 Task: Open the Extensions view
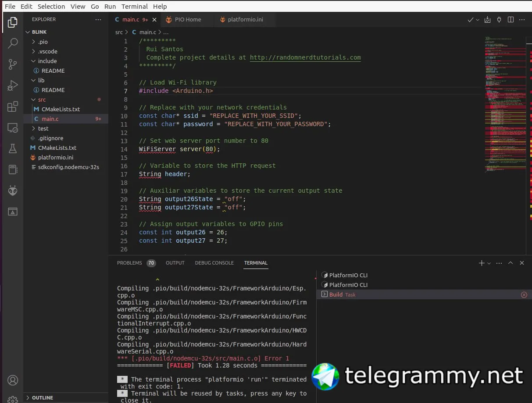coord(13,106)
